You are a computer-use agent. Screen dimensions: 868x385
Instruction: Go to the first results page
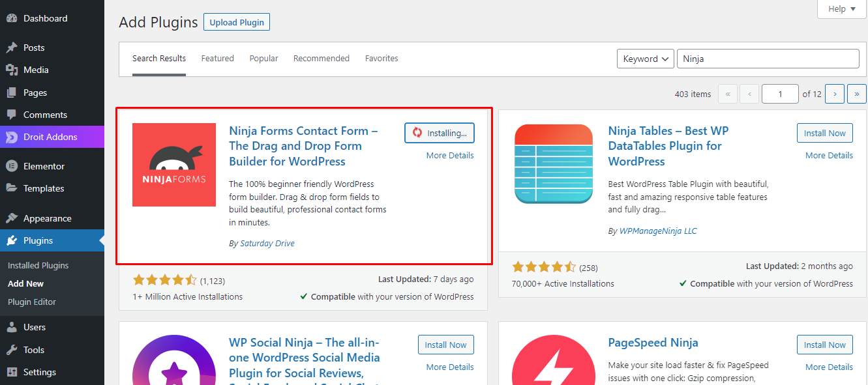point(727,94)
